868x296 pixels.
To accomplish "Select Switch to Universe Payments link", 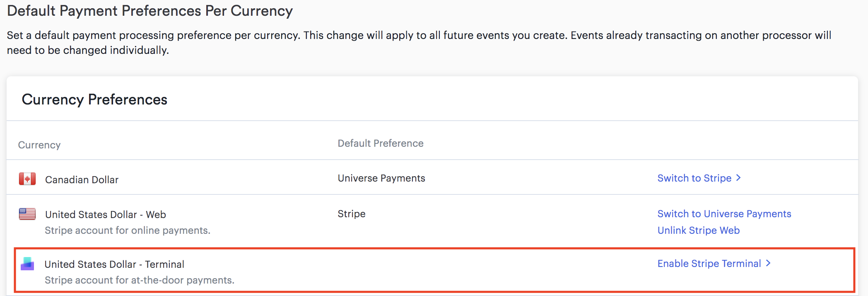I will click(x=724, y=214).
